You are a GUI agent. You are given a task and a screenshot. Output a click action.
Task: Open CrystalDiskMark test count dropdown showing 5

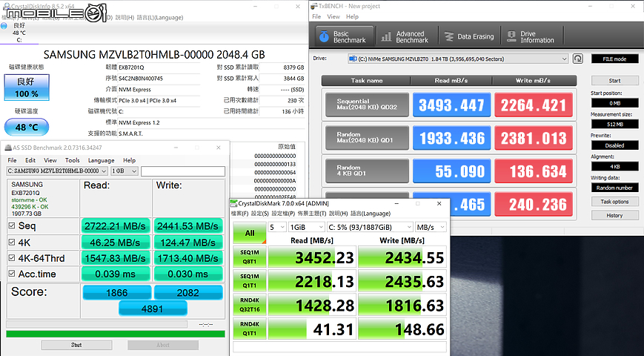pos(277,227)
